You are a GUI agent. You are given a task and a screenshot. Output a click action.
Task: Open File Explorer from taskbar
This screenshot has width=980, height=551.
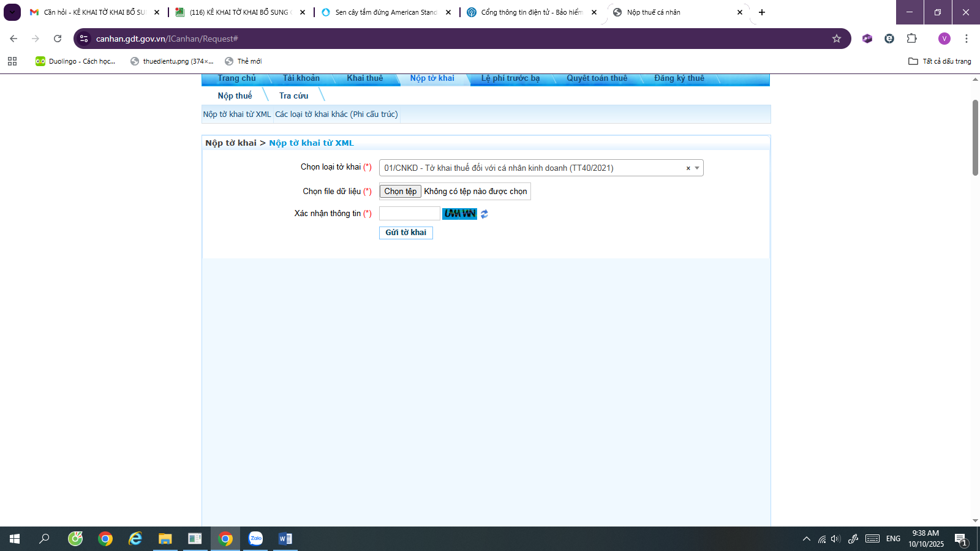tap(165, 539)
